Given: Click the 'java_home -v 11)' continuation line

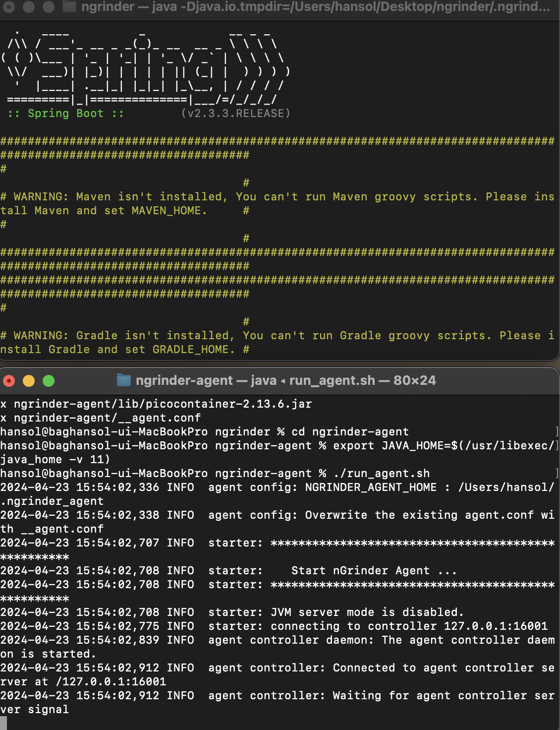Looking at the screenshot, I should pos(55,460).
